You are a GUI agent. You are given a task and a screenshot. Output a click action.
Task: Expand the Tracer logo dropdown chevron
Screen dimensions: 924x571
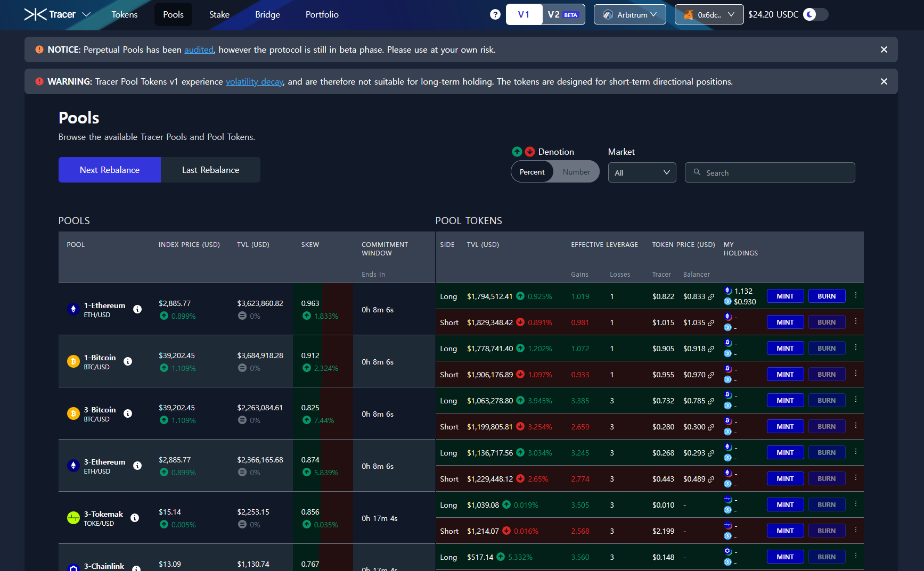[x=86, y=14]
